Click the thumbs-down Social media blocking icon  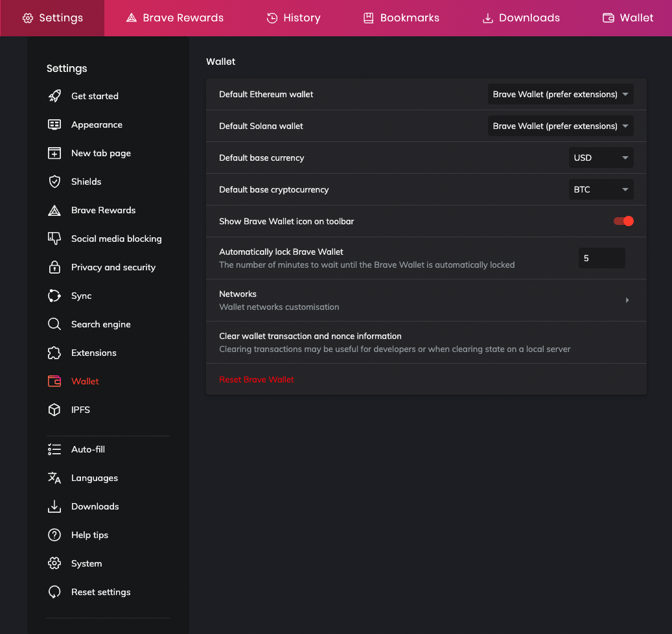tap(54, 239)
